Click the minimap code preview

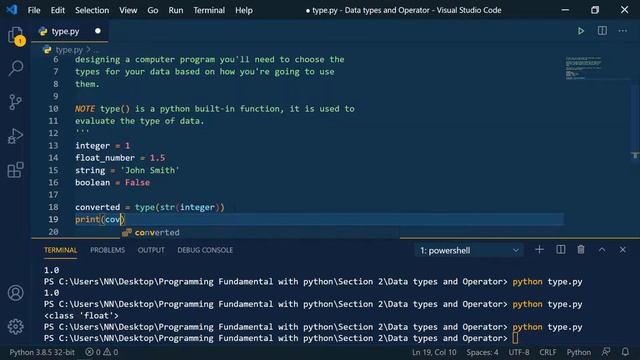(x=583, y=68)
